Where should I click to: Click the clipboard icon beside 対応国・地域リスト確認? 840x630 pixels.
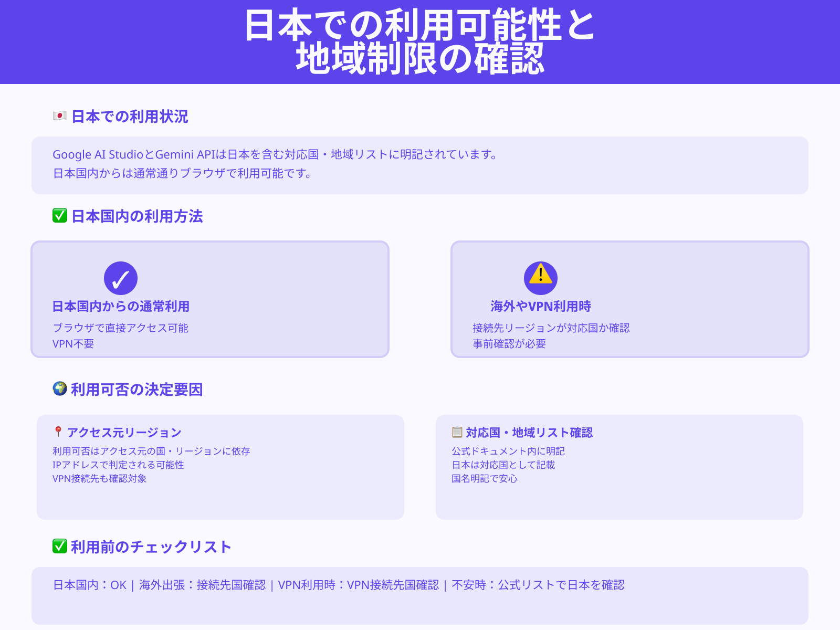tap(457, 432)
